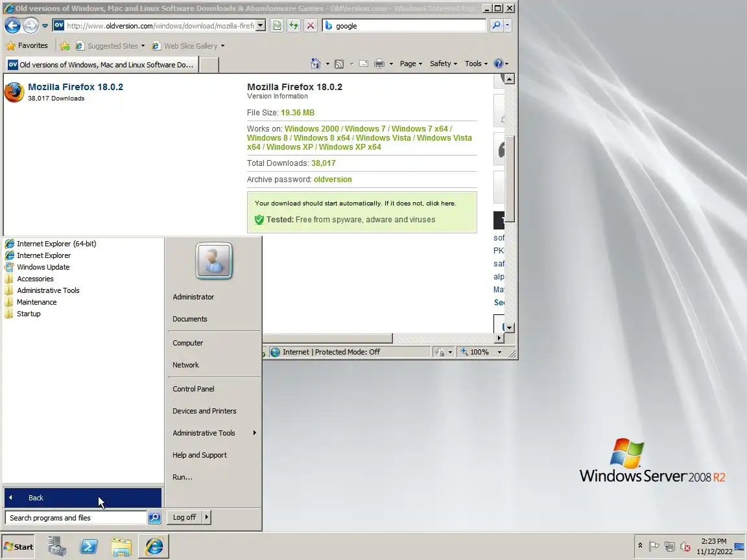
Task: Open the search provider dropdown
Action: tap(507, 25)
